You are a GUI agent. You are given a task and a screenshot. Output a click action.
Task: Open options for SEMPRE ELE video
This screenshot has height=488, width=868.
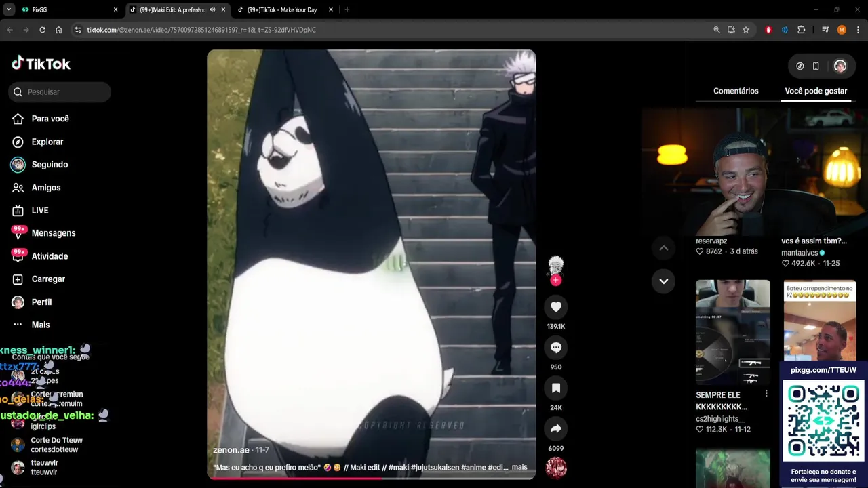pos(766,394)
